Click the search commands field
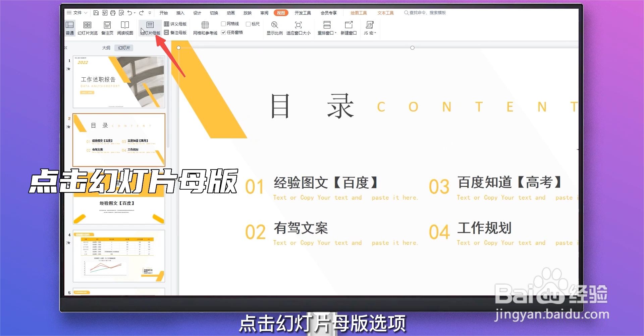This screenshot has height=336, width=644. 425,13
